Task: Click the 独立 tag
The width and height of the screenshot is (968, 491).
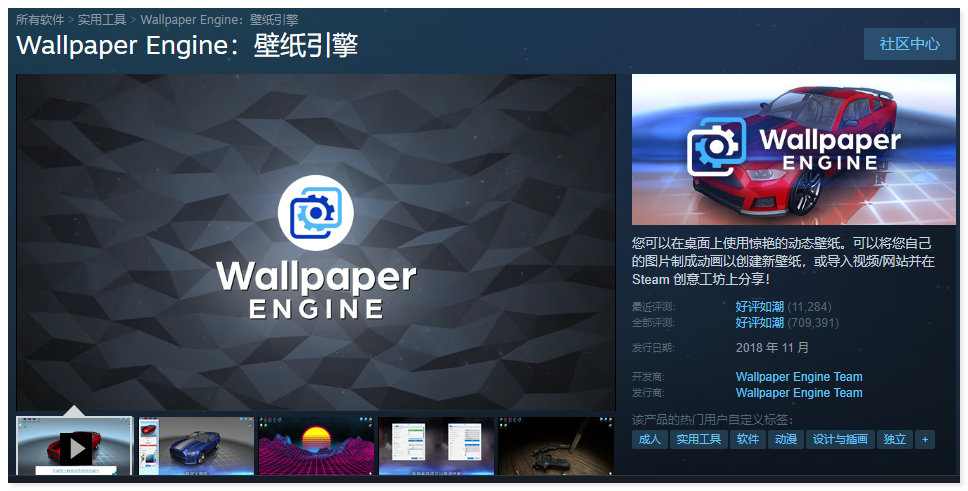Action: tap(895, 439)
